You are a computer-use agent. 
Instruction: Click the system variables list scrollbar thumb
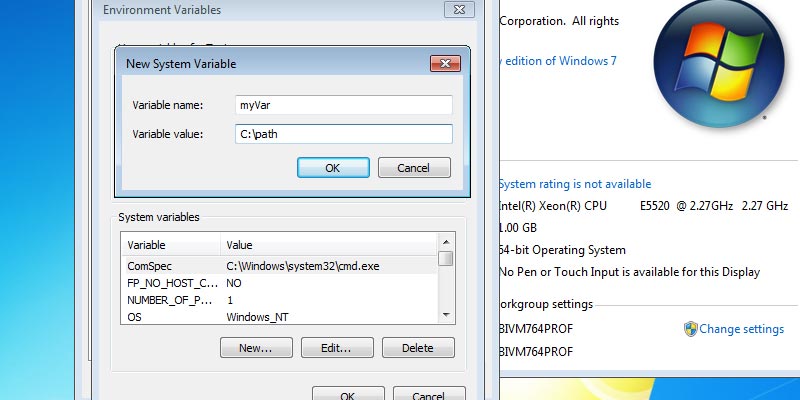[446, 259]
